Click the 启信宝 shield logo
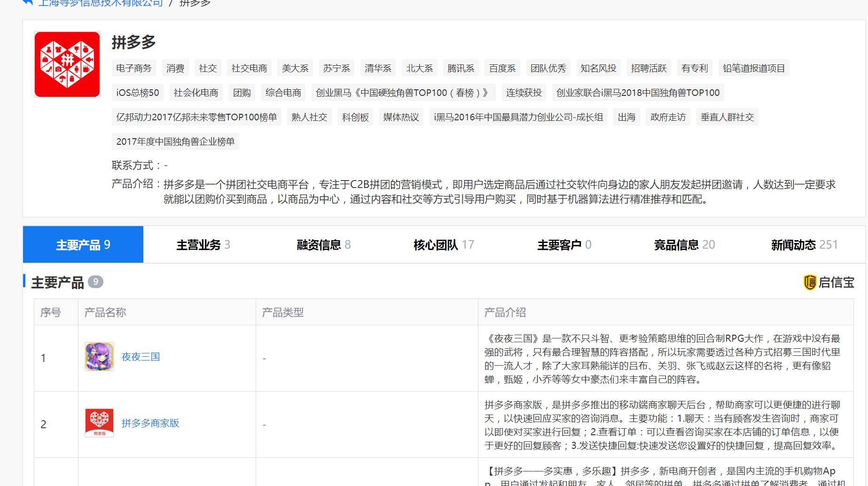Viewport: 868px width, 486px height. click(810, 282)
